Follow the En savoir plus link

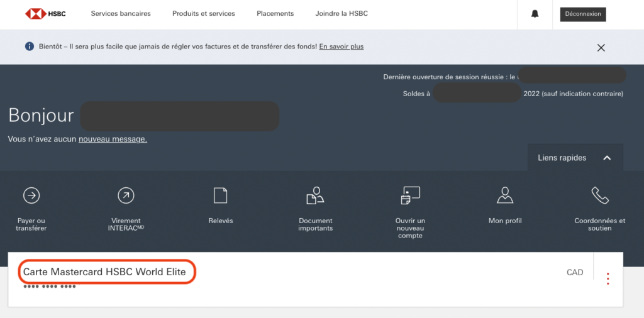pos(341,47)
